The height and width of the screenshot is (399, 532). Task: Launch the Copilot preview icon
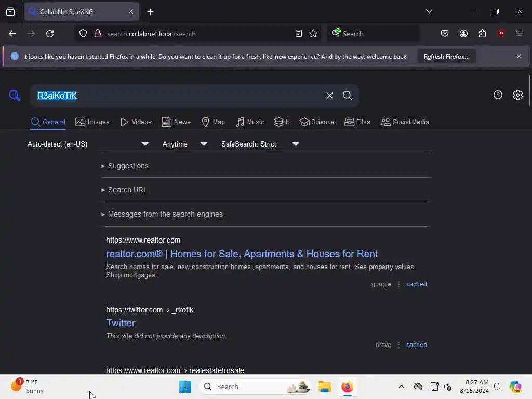(x=515, y=387)
